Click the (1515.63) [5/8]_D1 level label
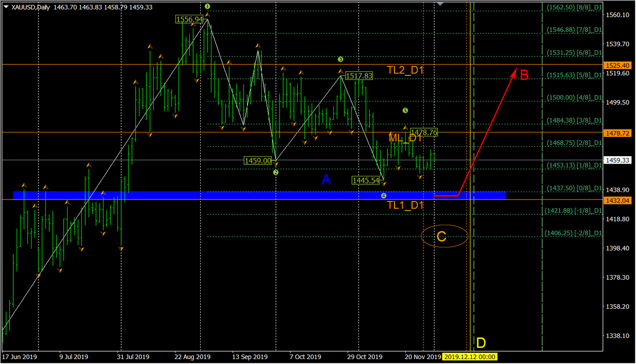The image size is (636, 364). [574, 75]
